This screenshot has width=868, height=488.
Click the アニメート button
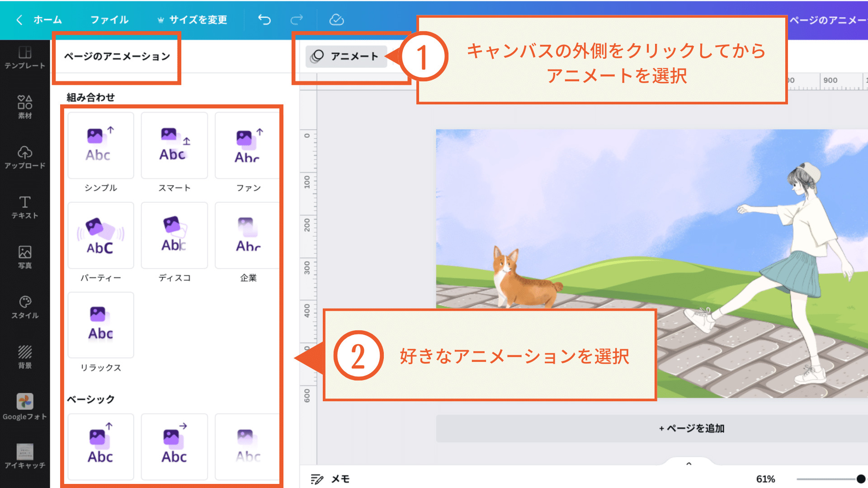(346, 56)
